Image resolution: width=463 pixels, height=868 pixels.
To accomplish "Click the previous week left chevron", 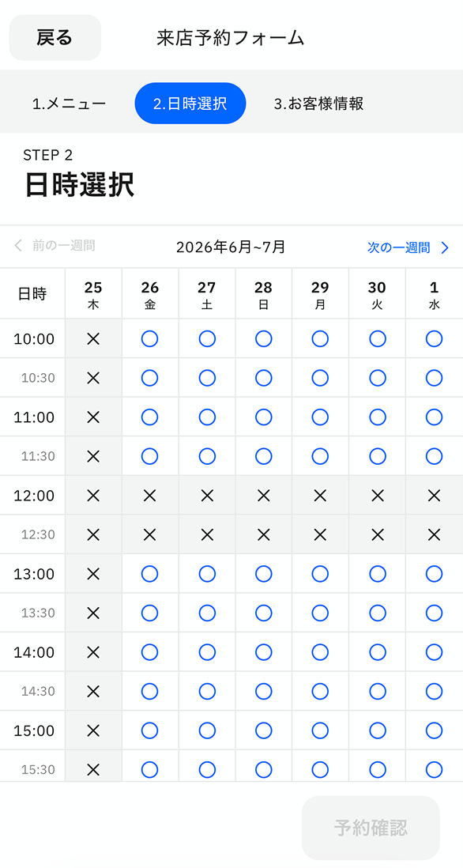I will 18,246.
